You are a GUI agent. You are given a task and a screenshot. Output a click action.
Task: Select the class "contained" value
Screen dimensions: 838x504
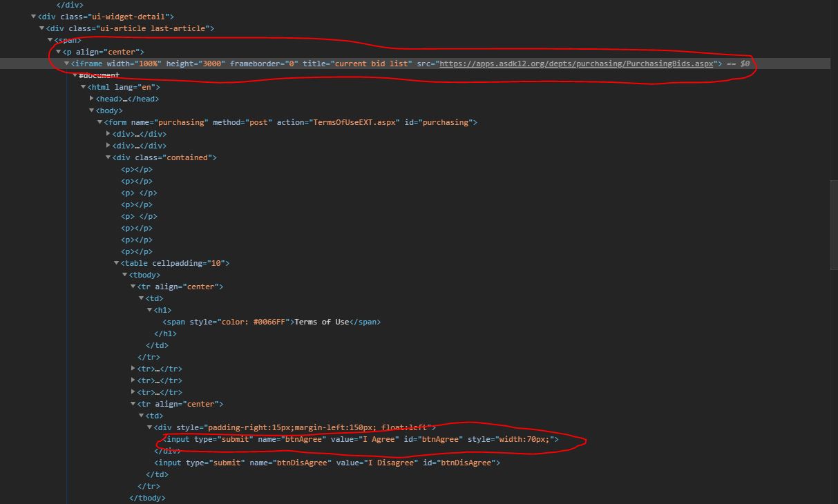coord(187,157)
